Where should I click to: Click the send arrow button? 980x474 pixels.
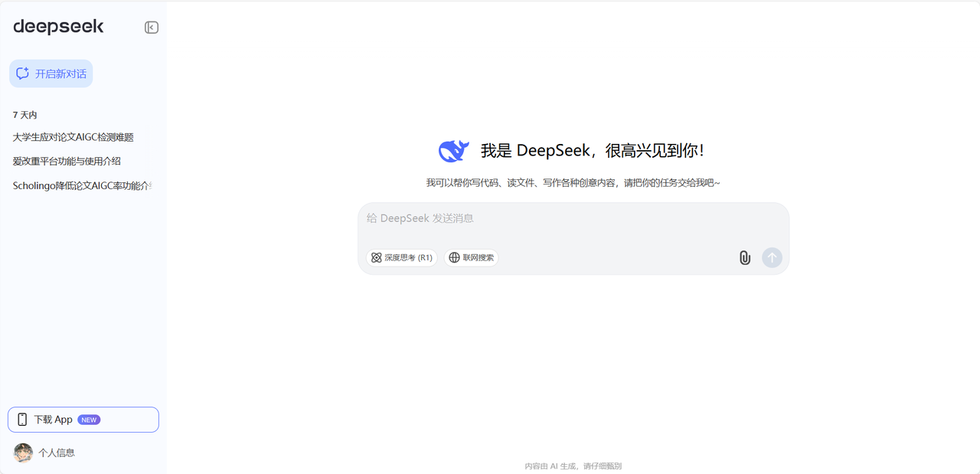(x=772, y=257)
